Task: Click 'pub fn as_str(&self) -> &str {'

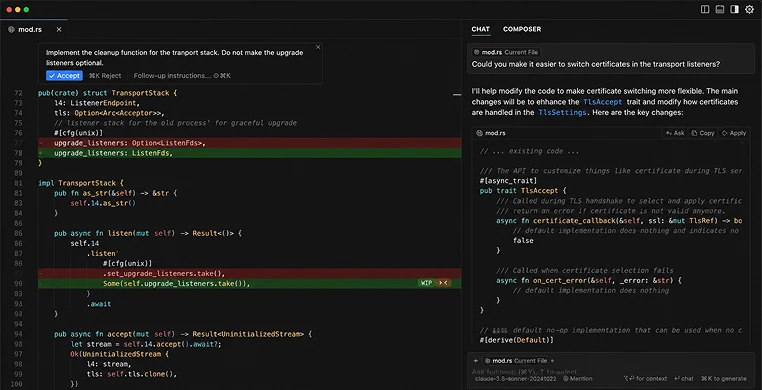Action: coord(116,193)
